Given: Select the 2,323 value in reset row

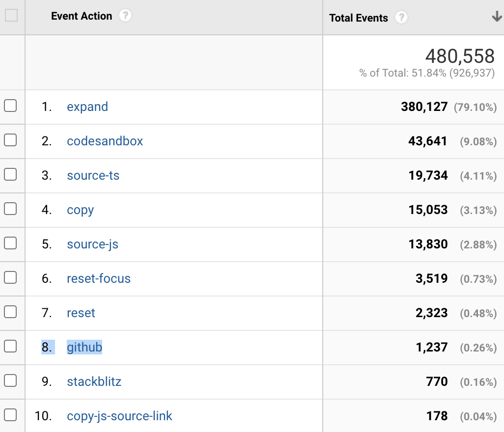Looking at the screenshot, I should pyautogui.click(x=432, y=313).
